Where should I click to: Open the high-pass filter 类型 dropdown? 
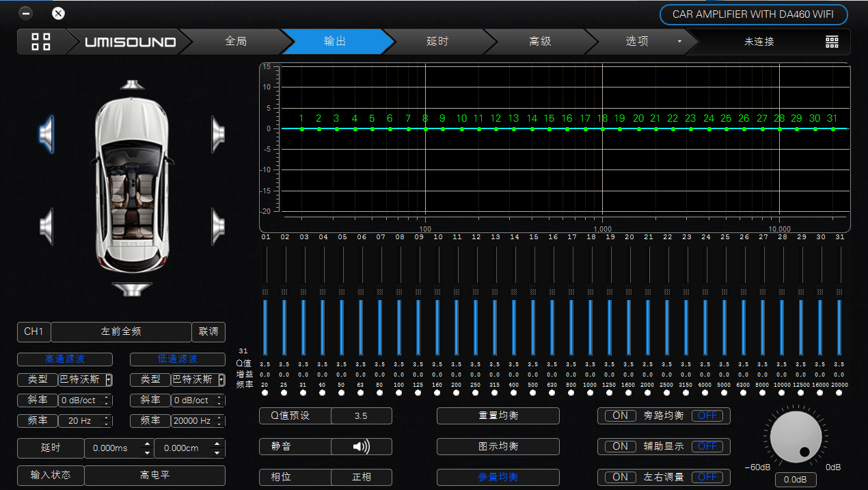coord(109,379)
